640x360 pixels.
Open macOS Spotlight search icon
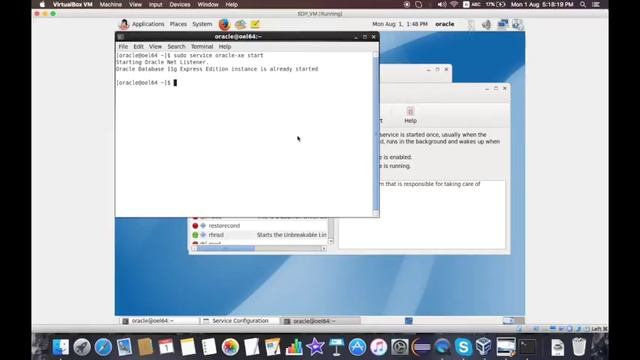tap(583, 4)
